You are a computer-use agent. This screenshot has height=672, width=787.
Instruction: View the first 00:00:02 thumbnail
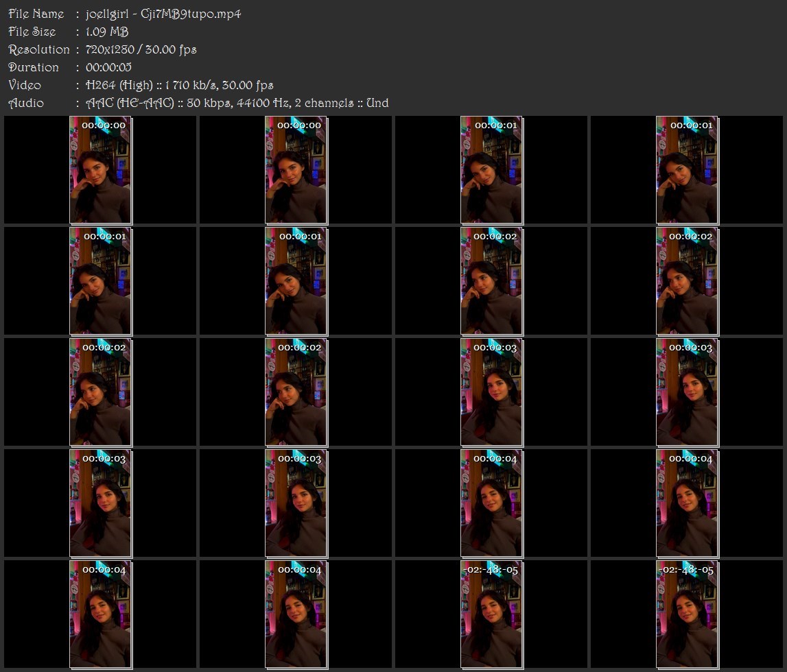tap(492, 281)
